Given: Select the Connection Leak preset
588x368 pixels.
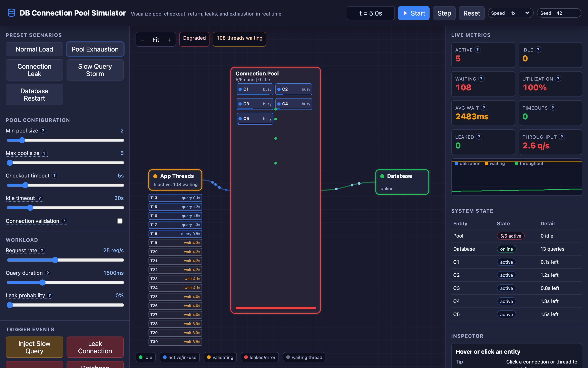Looking at the screenshot, I should (x=35, y=70).
